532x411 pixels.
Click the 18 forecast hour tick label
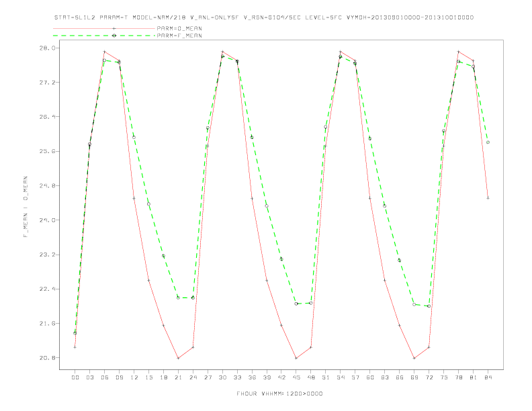[x=163, y=377]
